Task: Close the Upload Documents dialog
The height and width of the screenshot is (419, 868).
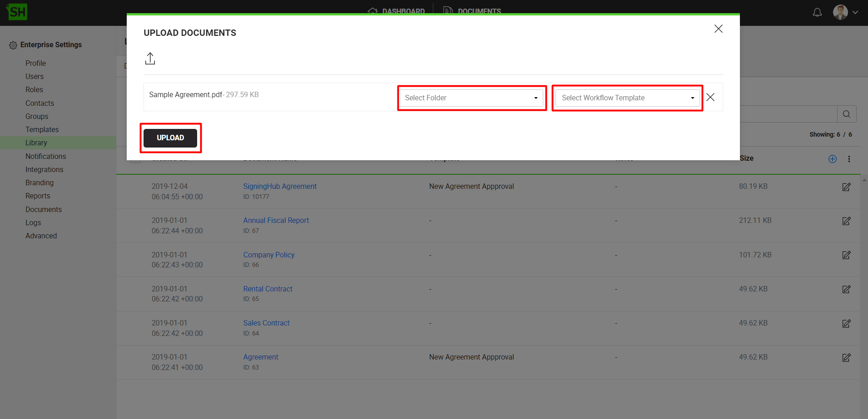Action: [x=718, y=29]
